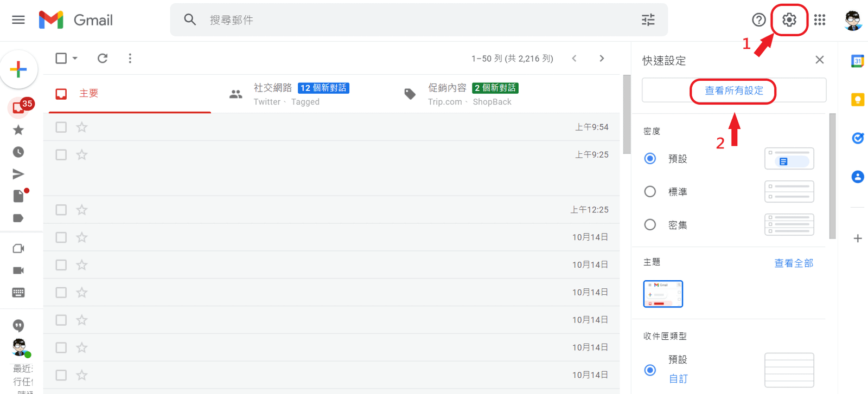868x394 pixels.
Task: Expand the select-all dropdown arrow
Action: point(75,58)
